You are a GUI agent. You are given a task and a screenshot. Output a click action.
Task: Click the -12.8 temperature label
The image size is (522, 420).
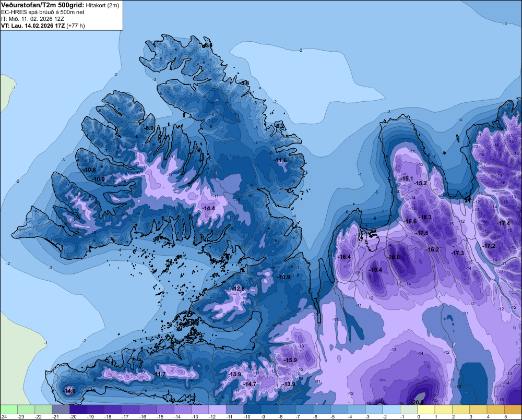239,288
